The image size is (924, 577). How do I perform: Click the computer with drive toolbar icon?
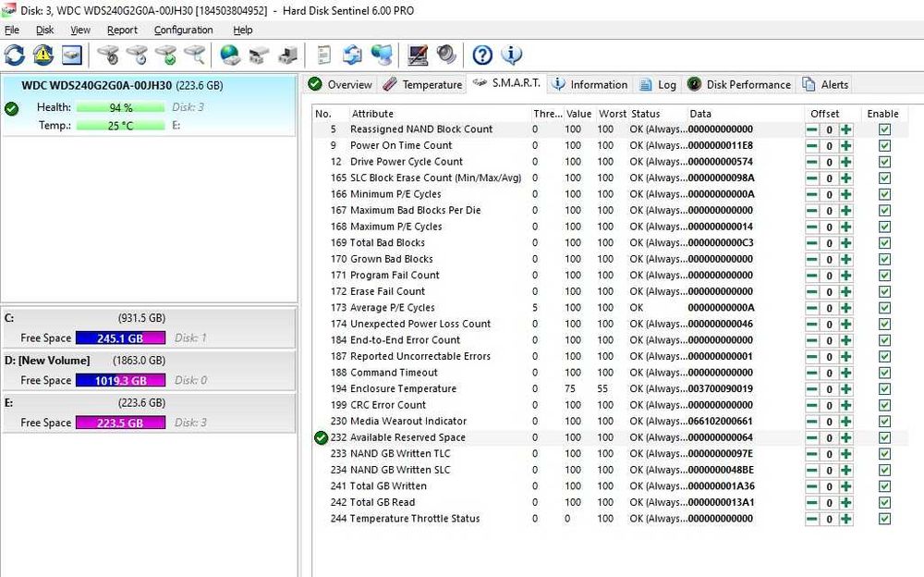[x=287, y=55]
